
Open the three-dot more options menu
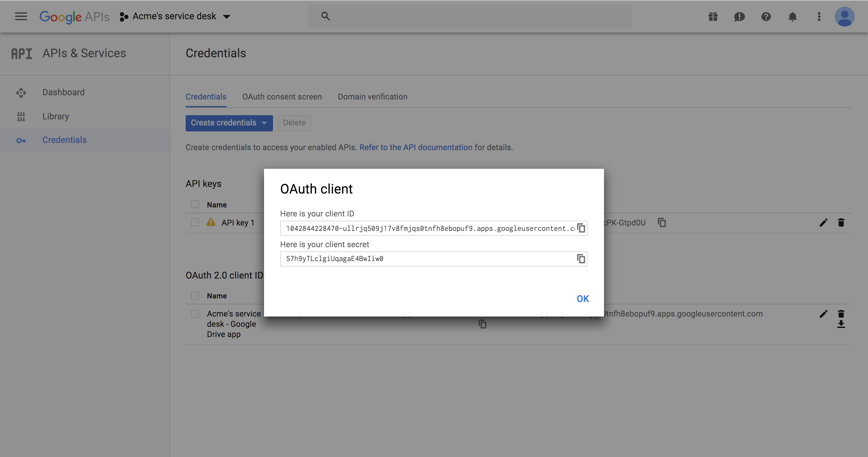pos(819,17)
